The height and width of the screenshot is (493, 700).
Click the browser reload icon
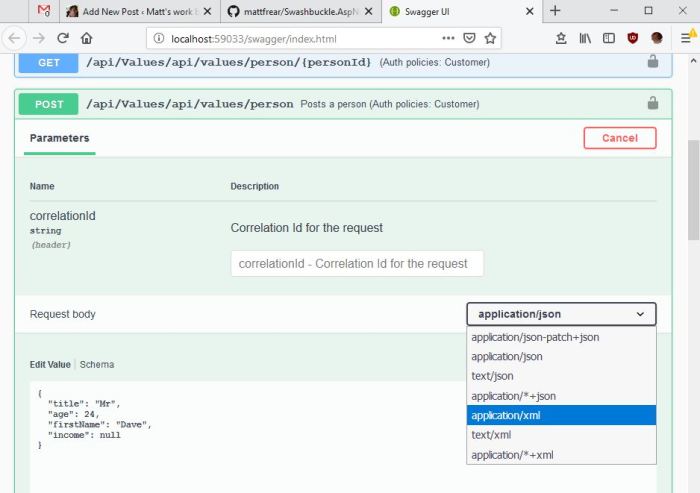tap(62, 38)
